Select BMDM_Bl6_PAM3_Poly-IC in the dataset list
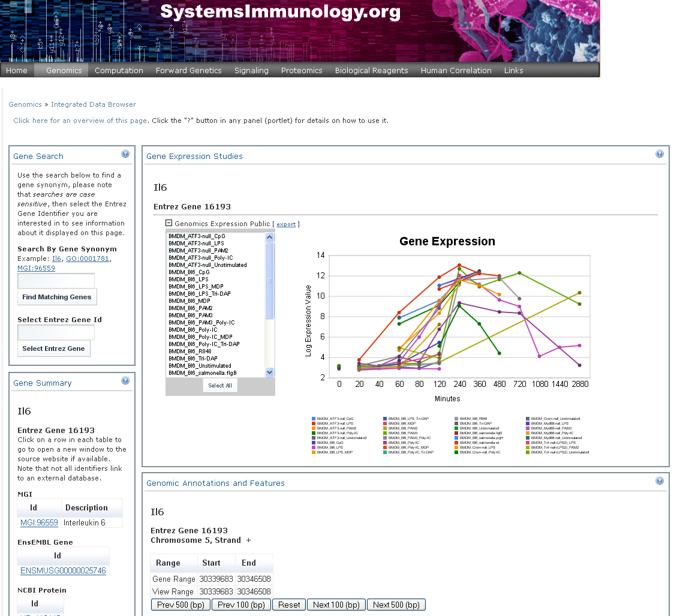The image size is (683, 616). point(216,323)
